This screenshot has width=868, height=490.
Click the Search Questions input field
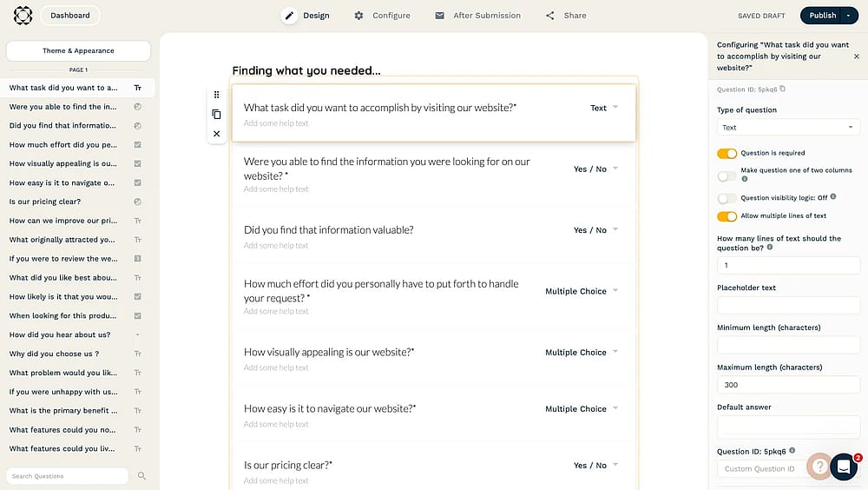[67, 475]
